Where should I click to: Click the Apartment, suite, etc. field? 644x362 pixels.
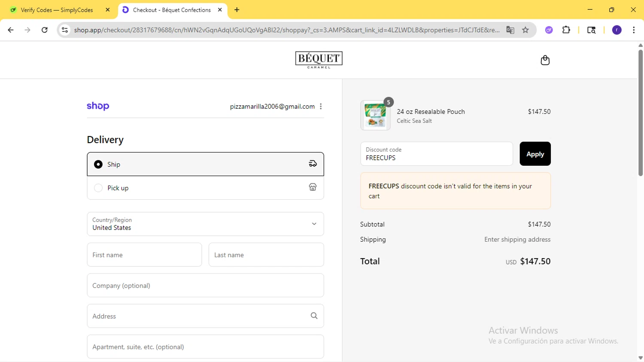coord(205,347)
